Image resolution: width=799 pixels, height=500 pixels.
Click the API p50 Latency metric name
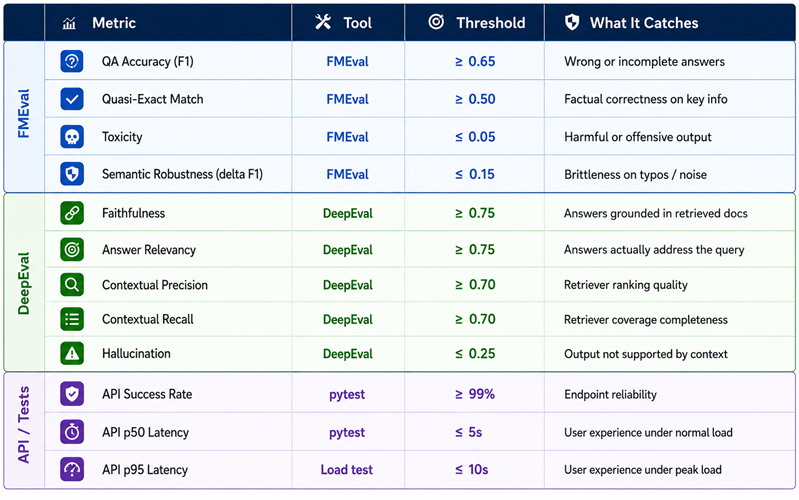click(x=145, y=432)
